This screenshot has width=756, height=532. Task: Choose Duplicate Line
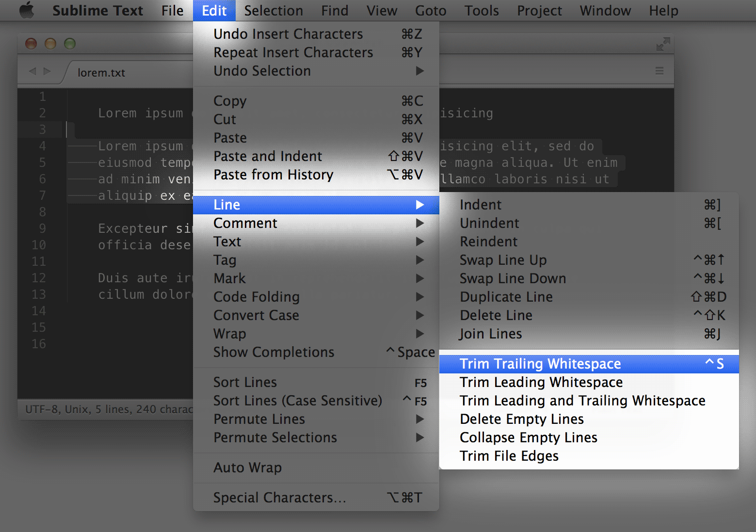[x=589, y=297]
